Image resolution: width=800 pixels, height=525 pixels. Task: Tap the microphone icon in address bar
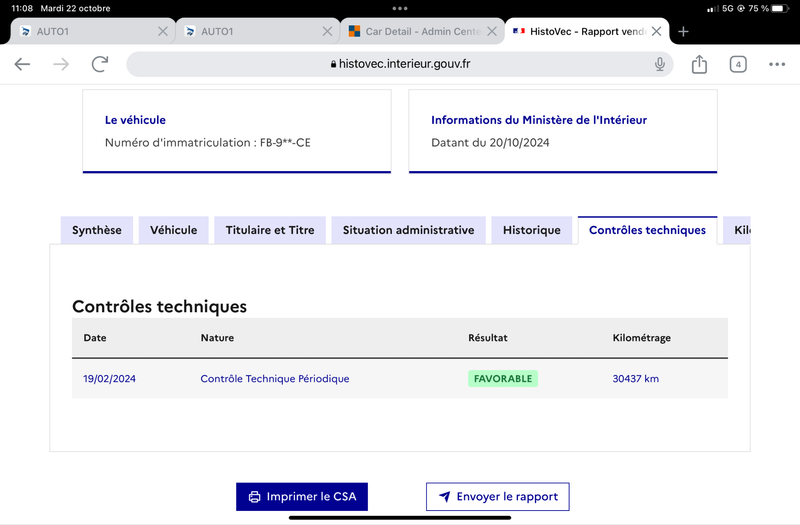coord(660,64)
